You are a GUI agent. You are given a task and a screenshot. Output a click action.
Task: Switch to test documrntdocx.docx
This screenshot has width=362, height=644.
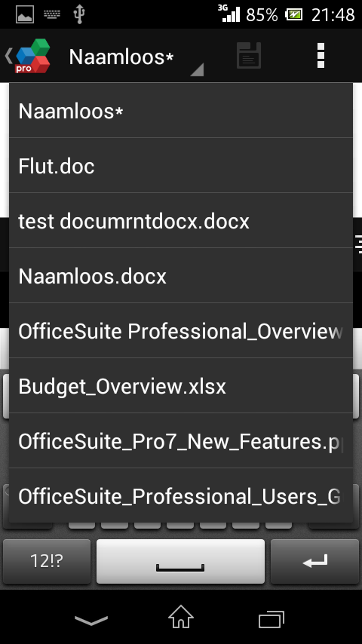tap(181, 220)
